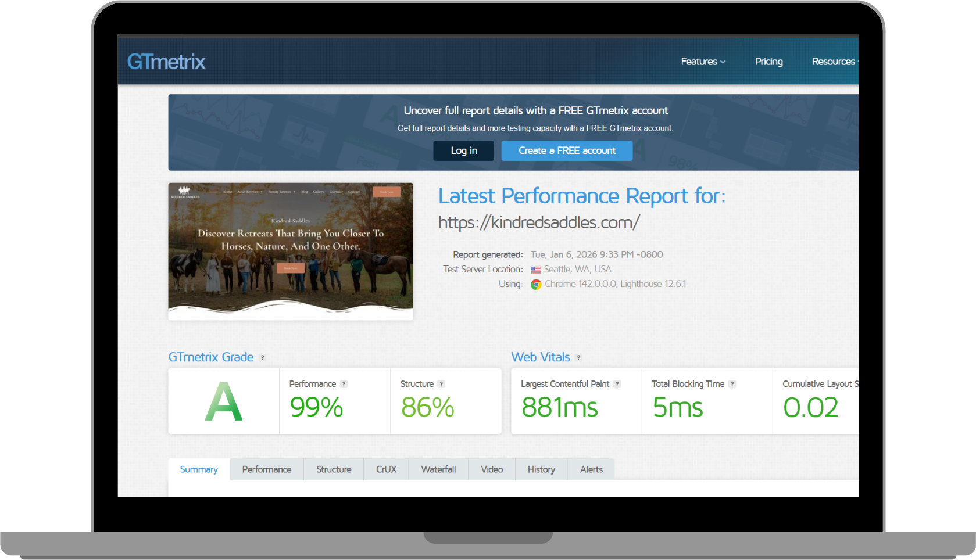This screenshot has height=560, width=976.
Task: Open Largest Contentful Paint help icon
Action: tap(617, 384)
